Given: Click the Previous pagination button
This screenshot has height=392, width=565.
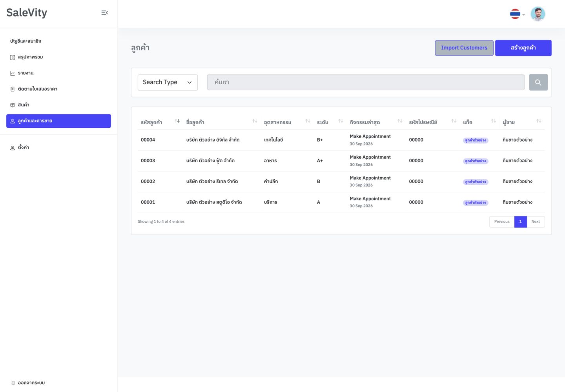Looking at the screenshot, I should click(x=502, y=222).
